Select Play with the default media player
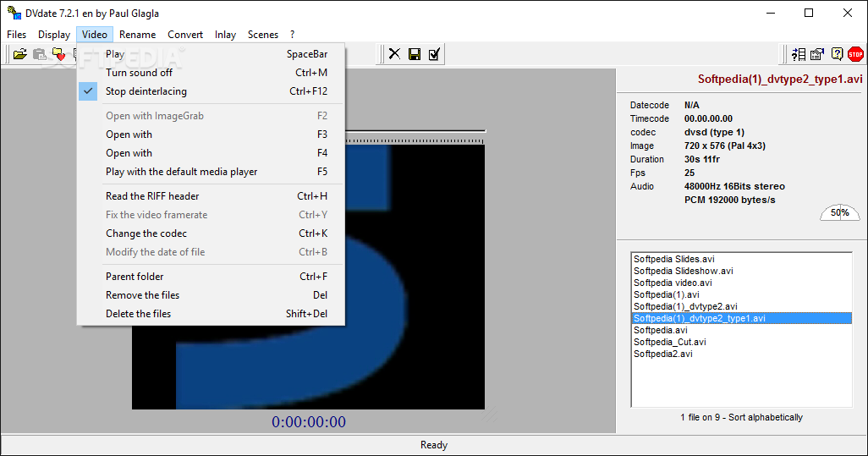The height and width of the screenshot is (456, 868). 211,172
